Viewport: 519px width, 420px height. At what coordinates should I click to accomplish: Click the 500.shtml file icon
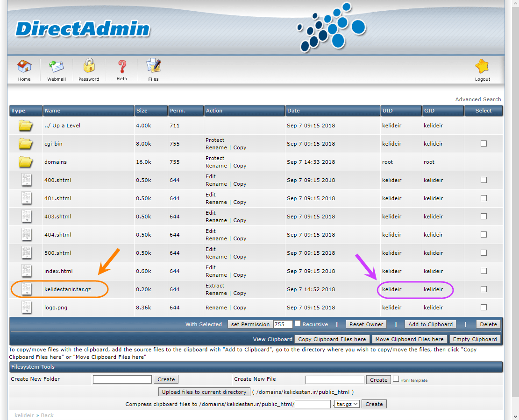26,252
